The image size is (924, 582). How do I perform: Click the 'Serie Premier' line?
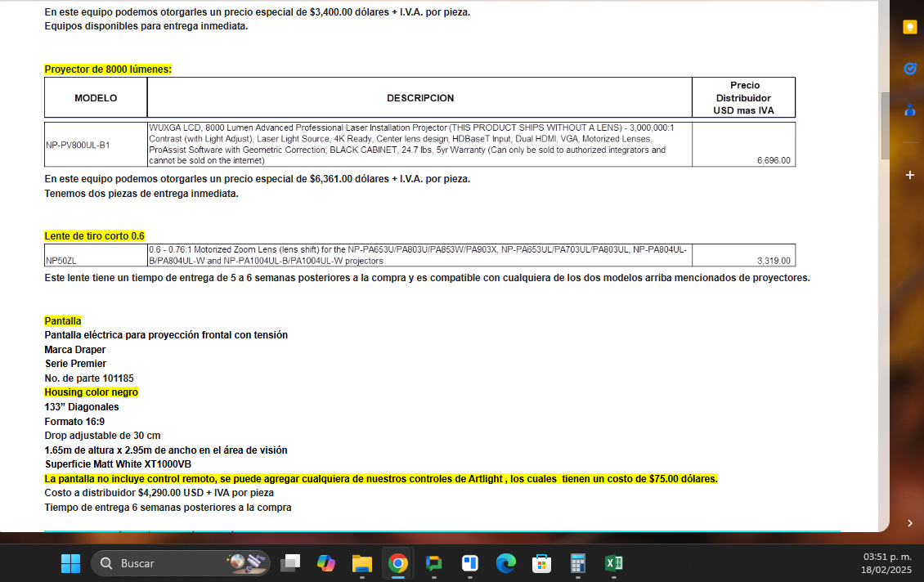point(75,364)
